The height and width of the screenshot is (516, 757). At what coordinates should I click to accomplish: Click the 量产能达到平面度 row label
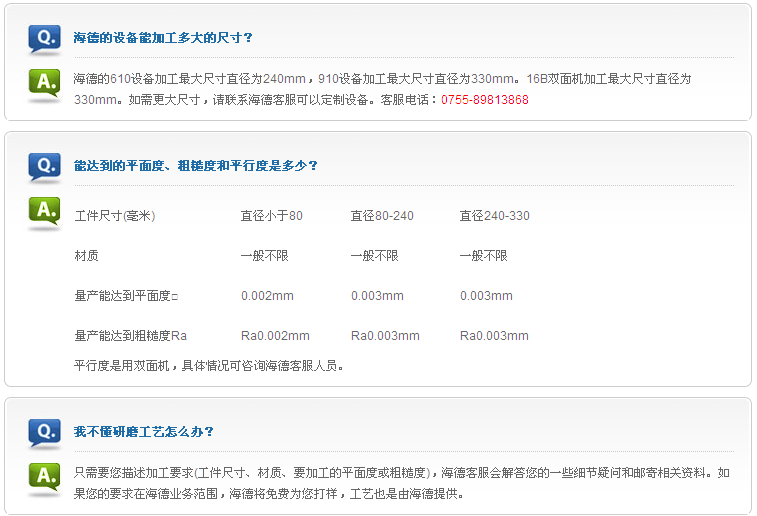pos(126,296)
